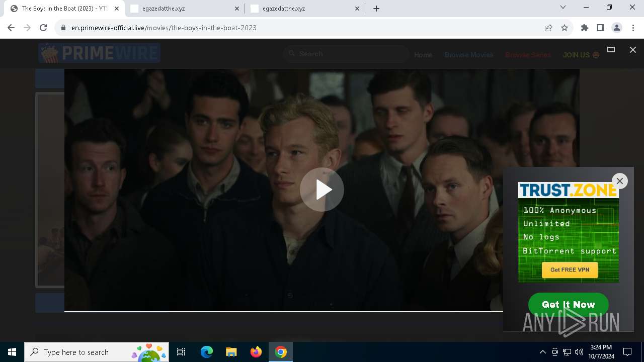
Task: Open the clock and date flyout
Action: pos(601,352)
